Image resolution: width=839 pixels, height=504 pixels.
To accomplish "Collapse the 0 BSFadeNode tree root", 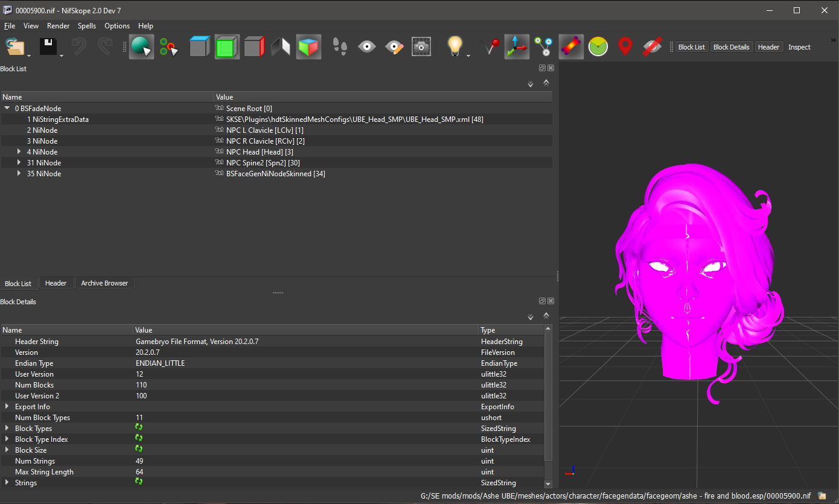I will 7,109.
